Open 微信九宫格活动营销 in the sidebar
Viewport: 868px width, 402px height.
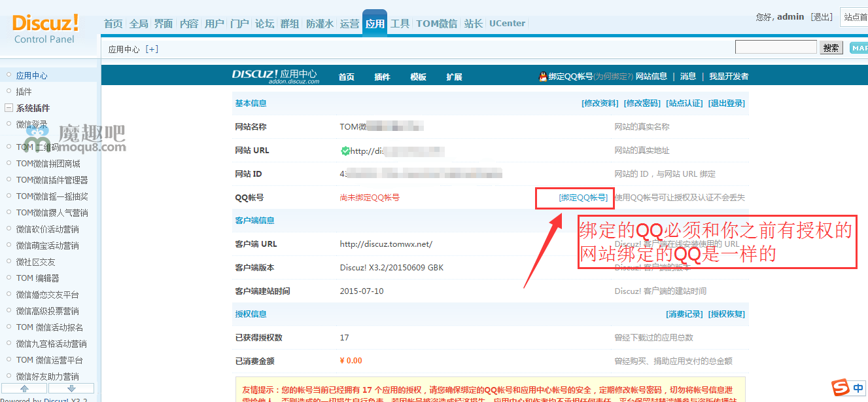tap(51, 344)
